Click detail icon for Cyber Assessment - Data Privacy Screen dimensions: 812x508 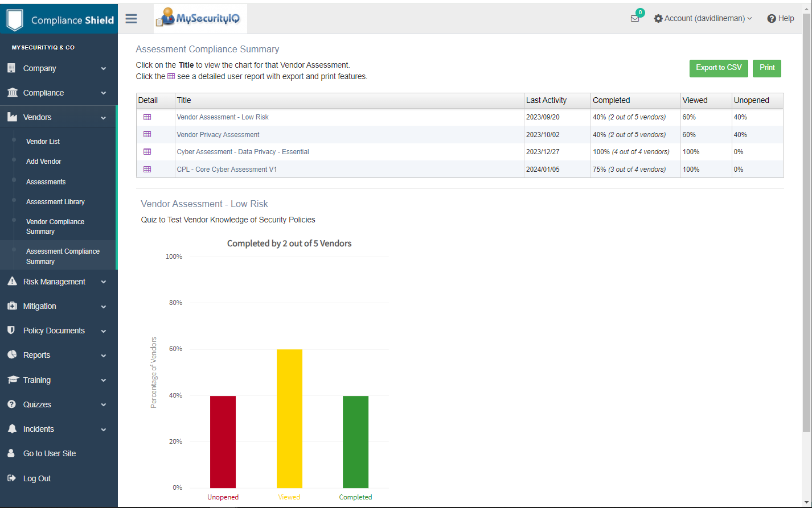click(x=147, y=152)
